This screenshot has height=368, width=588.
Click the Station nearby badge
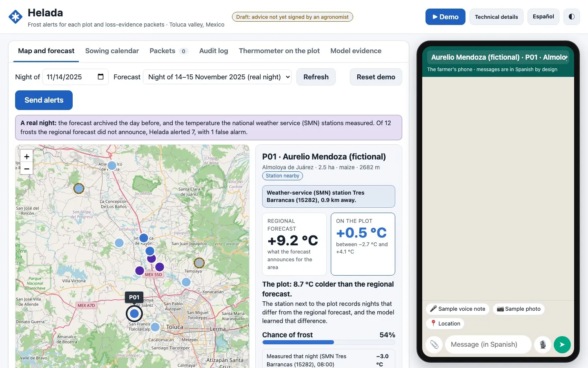283,176
